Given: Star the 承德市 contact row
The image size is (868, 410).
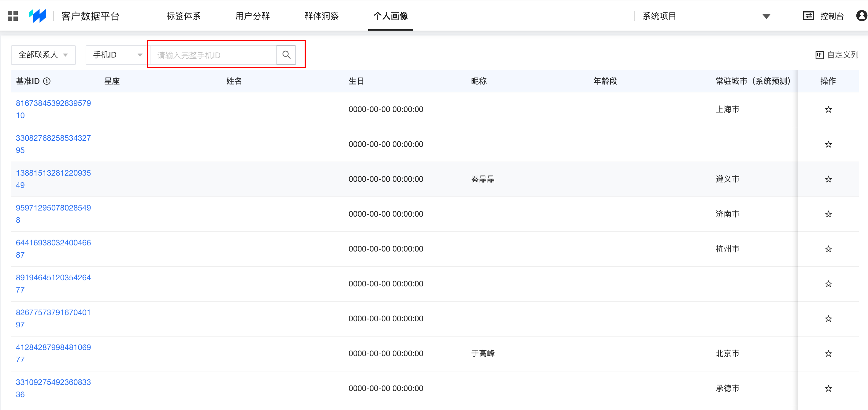Looking at the screenshot, I should tap(828, 388).
